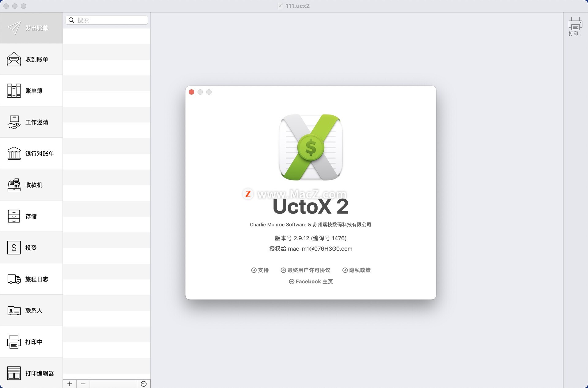
Task: Click the UctoX 2 app logo
Action: pyautogui.click(x=311, y=147)
